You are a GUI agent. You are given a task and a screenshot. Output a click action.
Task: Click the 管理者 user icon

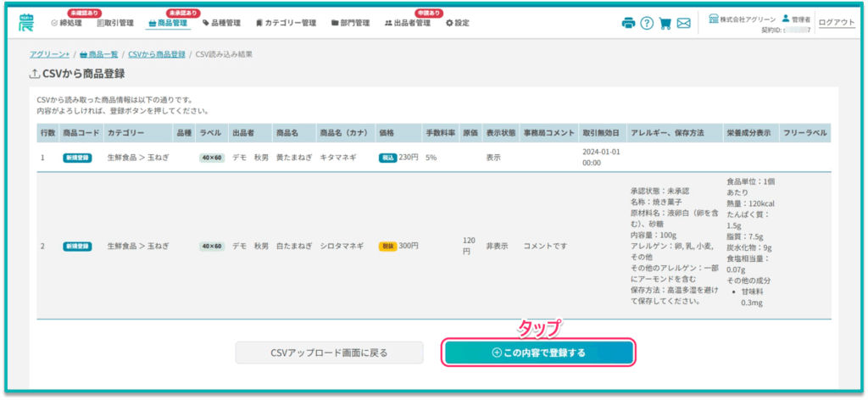[x=786, y=18]
